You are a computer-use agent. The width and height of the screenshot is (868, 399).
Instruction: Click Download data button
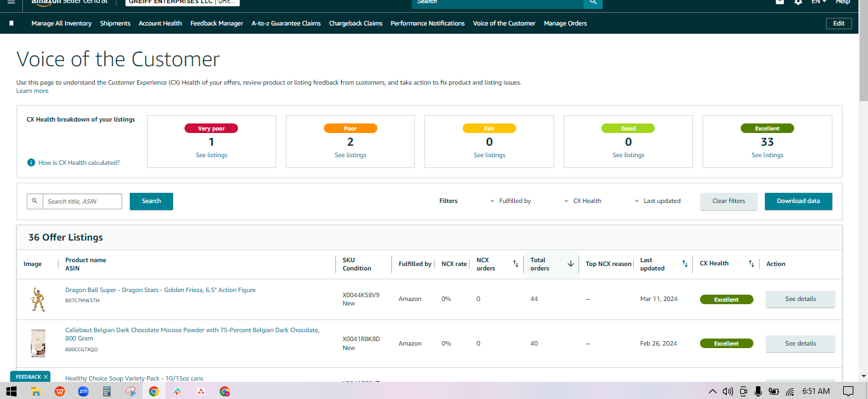798,201
